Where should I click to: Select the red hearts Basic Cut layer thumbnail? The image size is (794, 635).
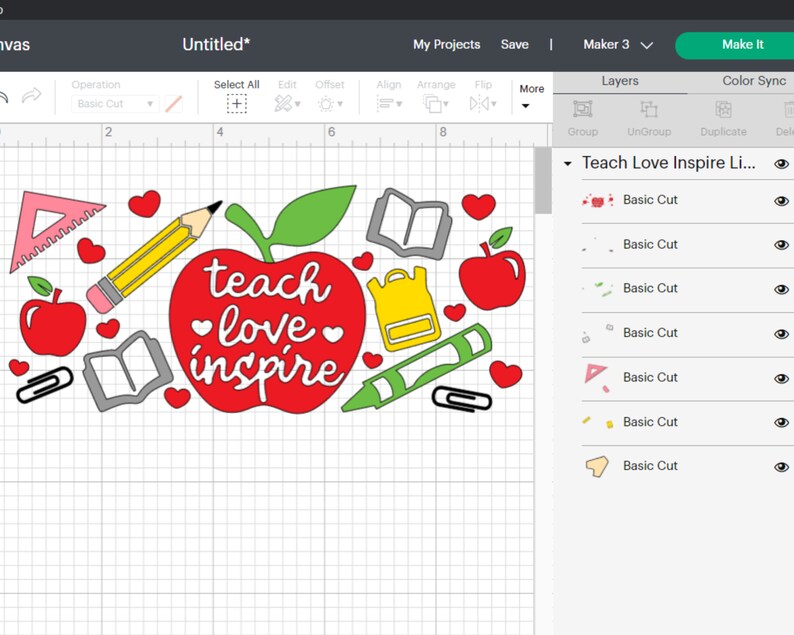(598, 201)
